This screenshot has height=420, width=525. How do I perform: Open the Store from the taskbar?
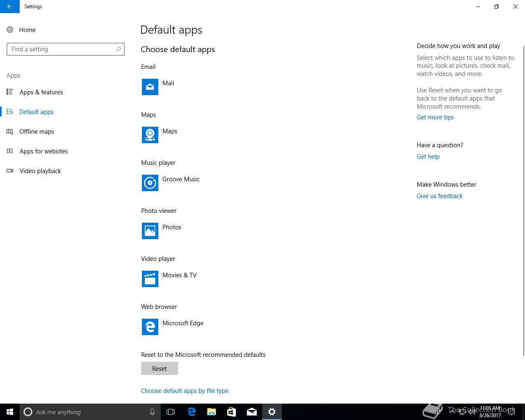click(231, 412)
